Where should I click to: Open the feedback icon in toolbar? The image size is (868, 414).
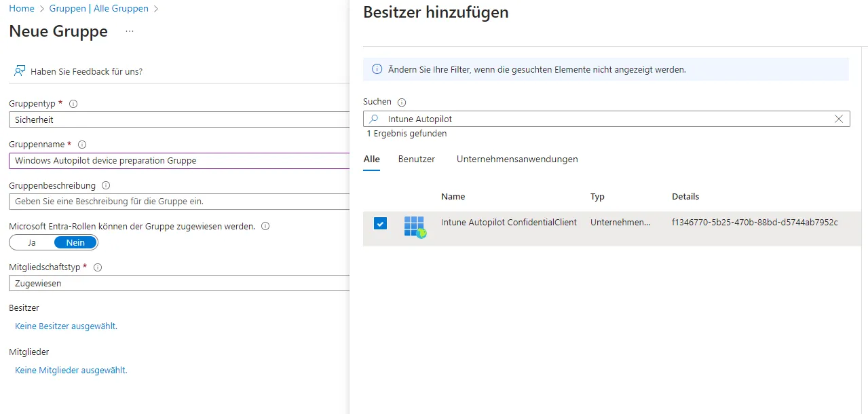[x=20, y=71]
